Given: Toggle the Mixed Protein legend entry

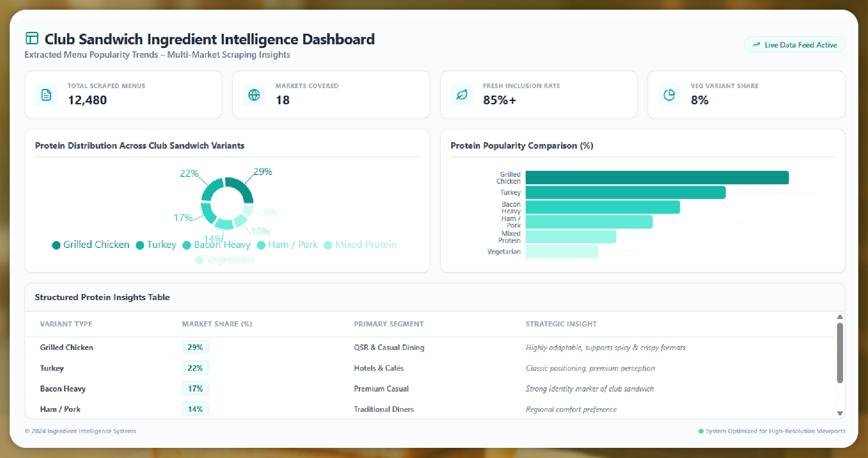Looking at the screenshot, I should (x=360, y=245).
